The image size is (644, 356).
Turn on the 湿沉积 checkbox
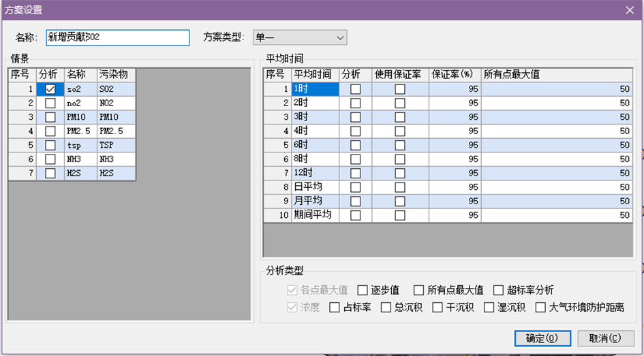[489, 308]
